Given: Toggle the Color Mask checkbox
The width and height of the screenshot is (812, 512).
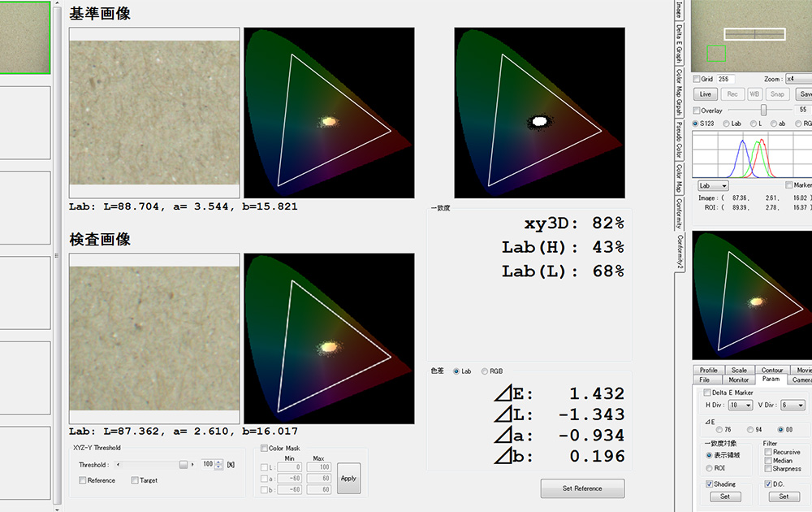Looking at the screenshot, I should coord(264,449).
